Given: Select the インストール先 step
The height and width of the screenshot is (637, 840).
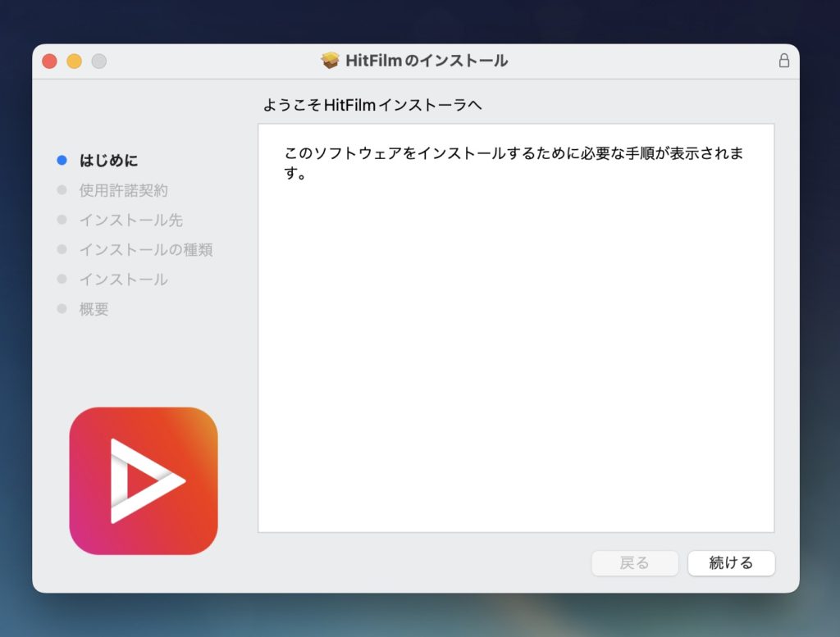Looking at the screenshot, I should coord(130,220).
